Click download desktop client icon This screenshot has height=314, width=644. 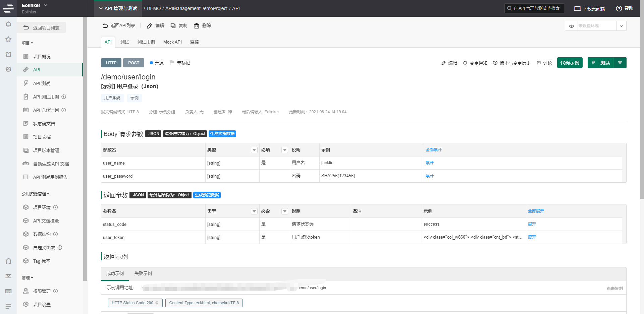click(577, 8)
